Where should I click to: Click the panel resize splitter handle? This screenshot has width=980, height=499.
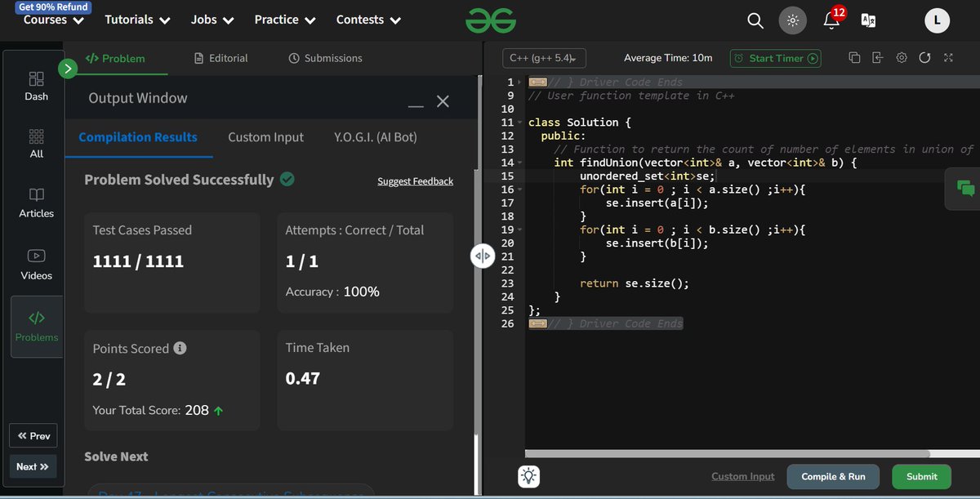[x=482, y=256]
